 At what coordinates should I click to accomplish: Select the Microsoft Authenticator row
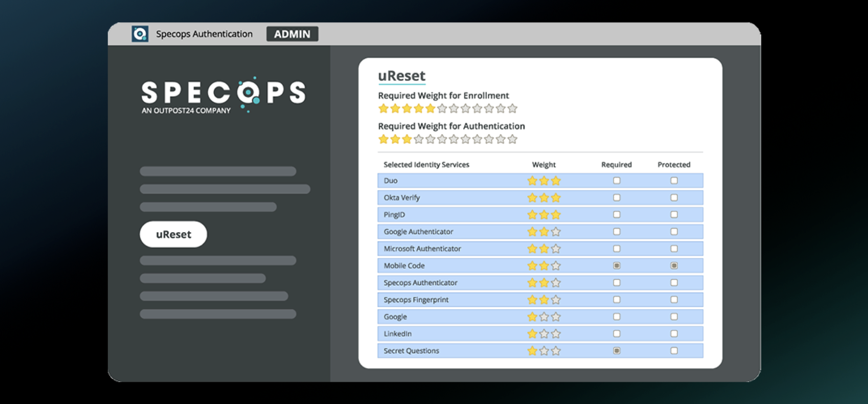point(540,249)
